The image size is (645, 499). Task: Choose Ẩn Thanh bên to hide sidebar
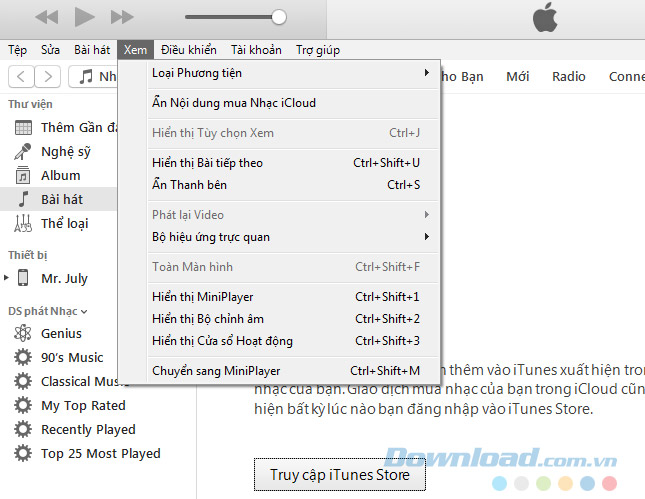(292, 185)
